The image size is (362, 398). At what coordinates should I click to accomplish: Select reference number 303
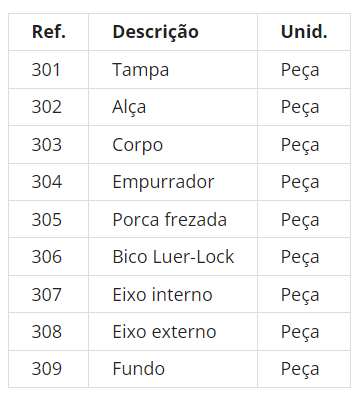(x=49, y=145)
